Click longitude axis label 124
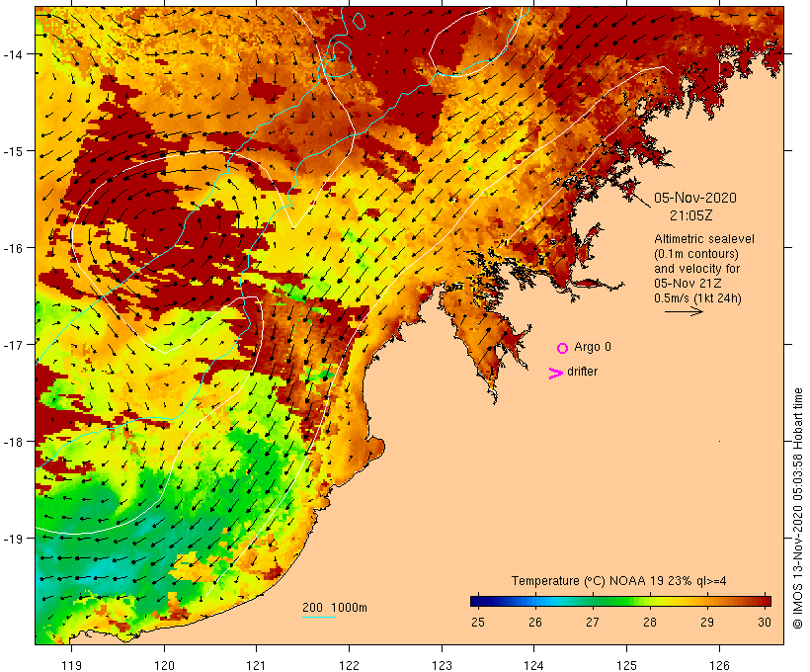 pyautogui.click(x=533, y=665)
